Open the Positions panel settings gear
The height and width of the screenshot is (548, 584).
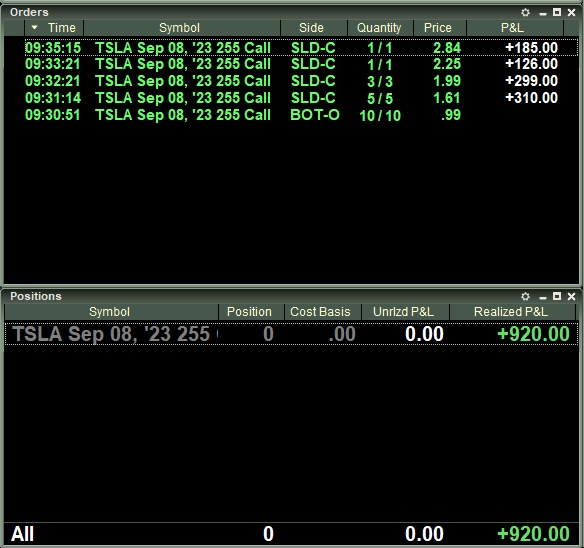pos(525,297)
